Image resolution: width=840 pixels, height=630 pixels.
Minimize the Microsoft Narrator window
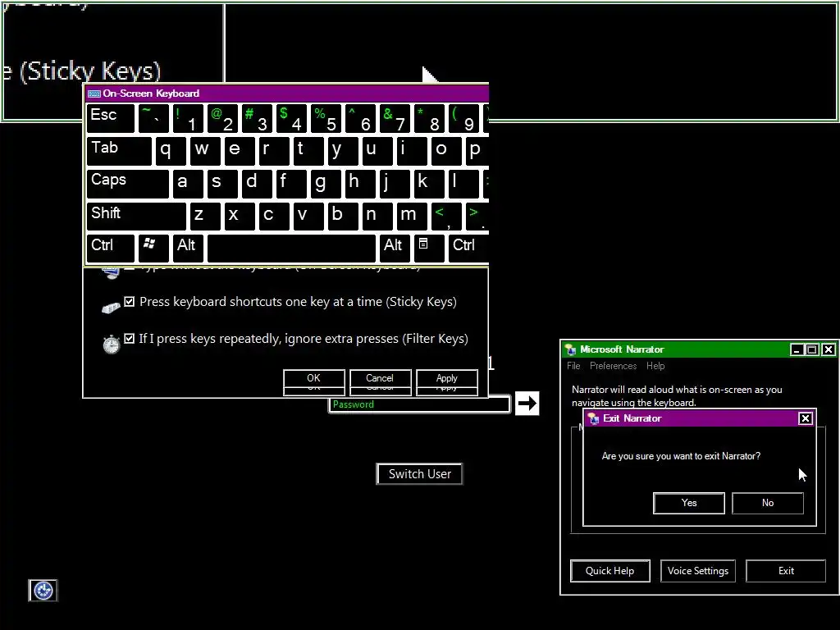(x=797, y=349)
